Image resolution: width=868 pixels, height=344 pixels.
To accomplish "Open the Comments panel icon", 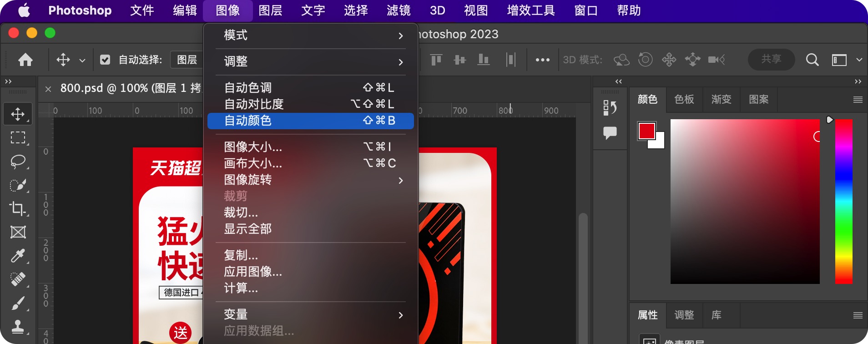I will [610, 133].
